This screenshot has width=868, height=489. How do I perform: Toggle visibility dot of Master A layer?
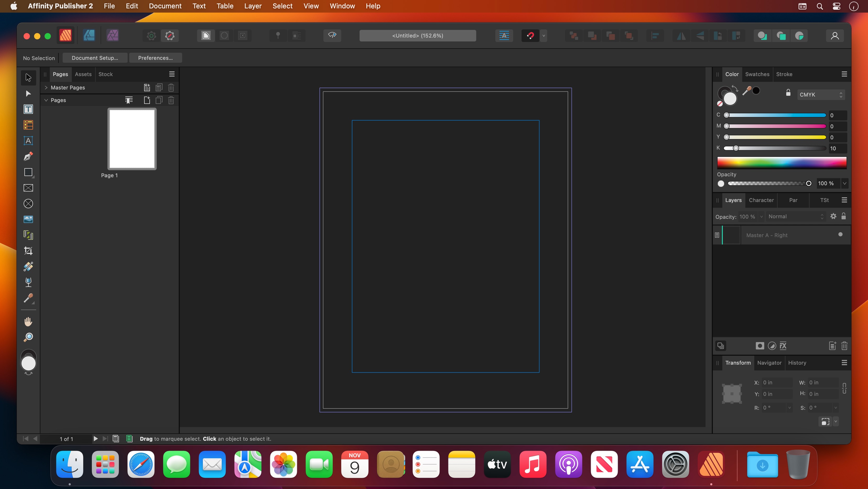[x=840, y=235]
